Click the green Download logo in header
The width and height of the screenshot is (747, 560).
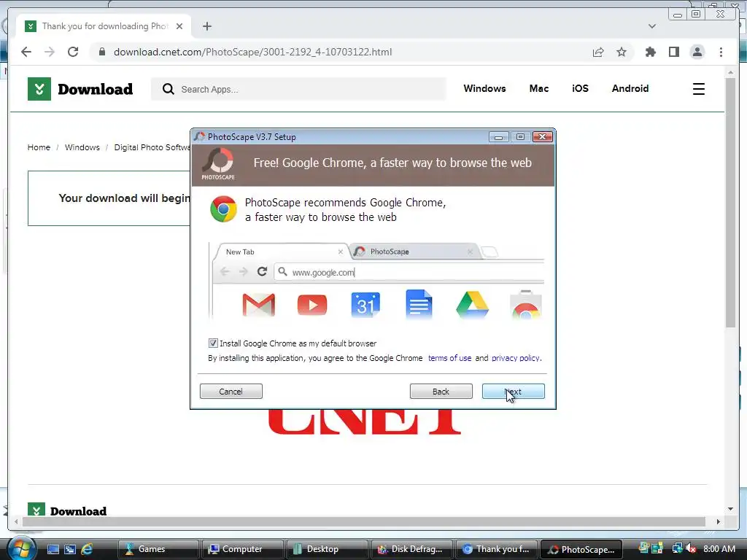[x=80, y=89]
